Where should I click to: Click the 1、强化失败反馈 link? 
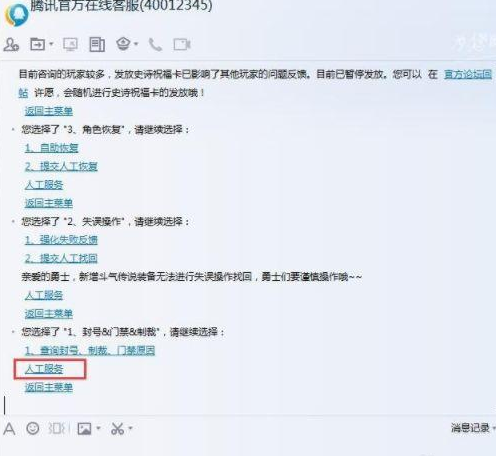click(x=61, y=240)
